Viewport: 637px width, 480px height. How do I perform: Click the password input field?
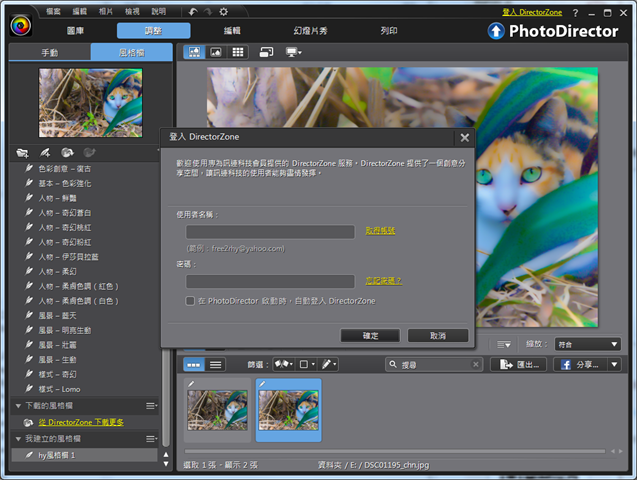[x=270, y=281]
